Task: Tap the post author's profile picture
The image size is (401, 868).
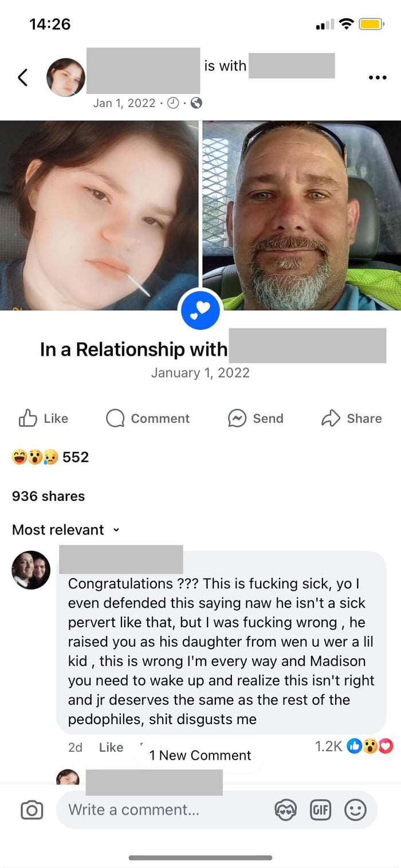Action: [x=66, y=77]
